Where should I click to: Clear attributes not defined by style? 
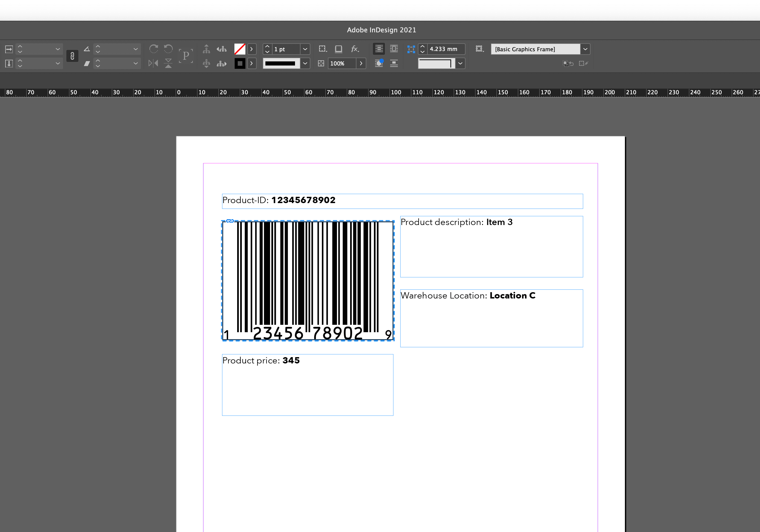click(583, 64)
